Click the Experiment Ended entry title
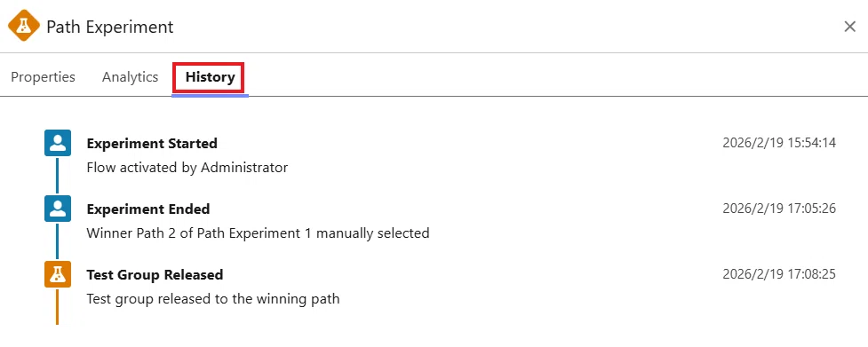Image resolution: width=868 pixels, height=347 pixels. pos(148,209)
